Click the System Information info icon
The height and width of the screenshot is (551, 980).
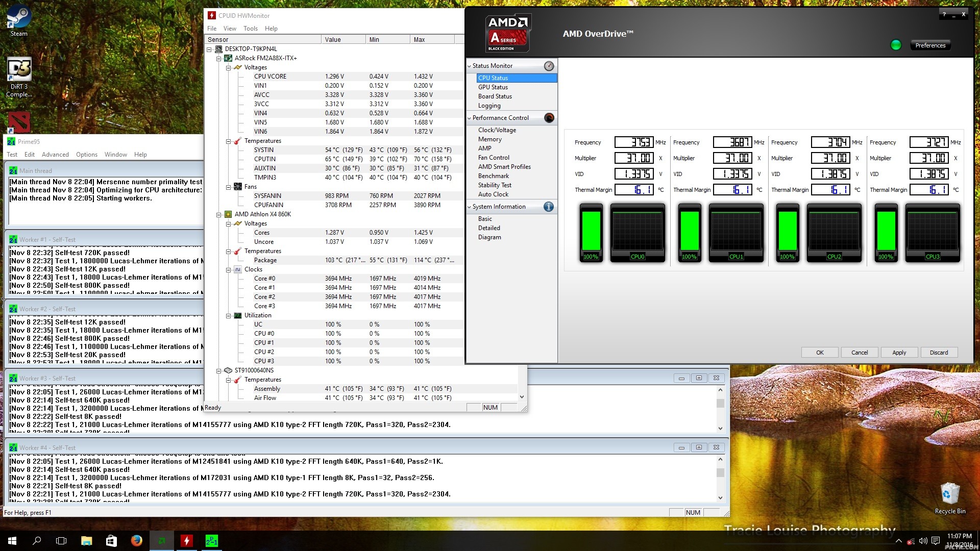(x=549, y=207)
